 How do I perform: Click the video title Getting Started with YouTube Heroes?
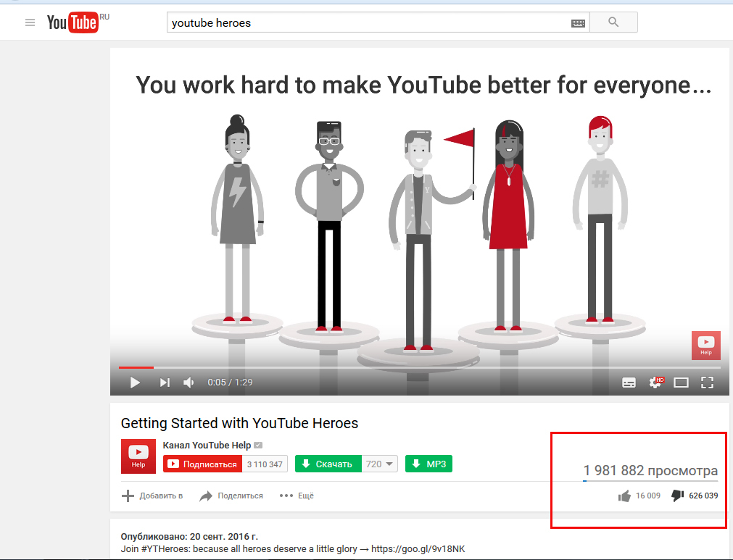(239, 423)
